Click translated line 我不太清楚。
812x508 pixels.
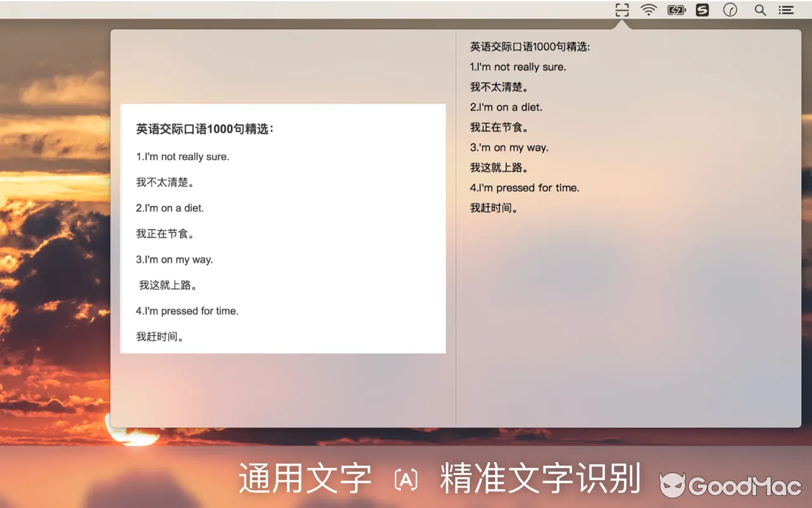tap(499, 87)
